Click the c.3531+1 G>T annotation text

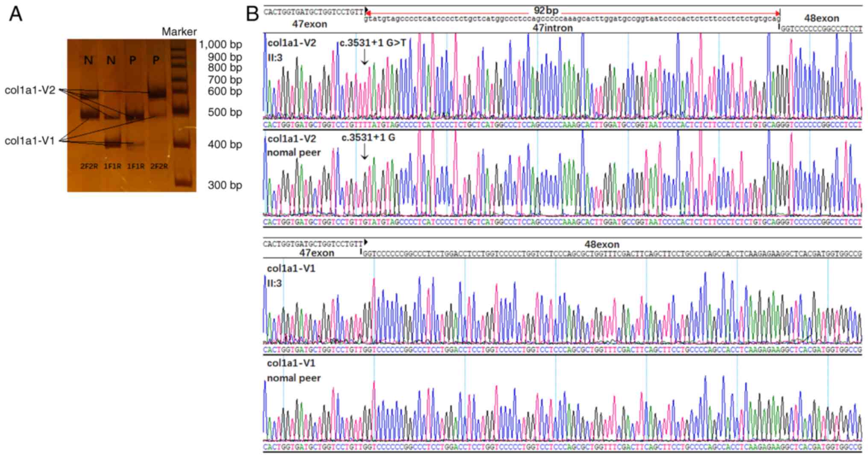coord(372,43)
